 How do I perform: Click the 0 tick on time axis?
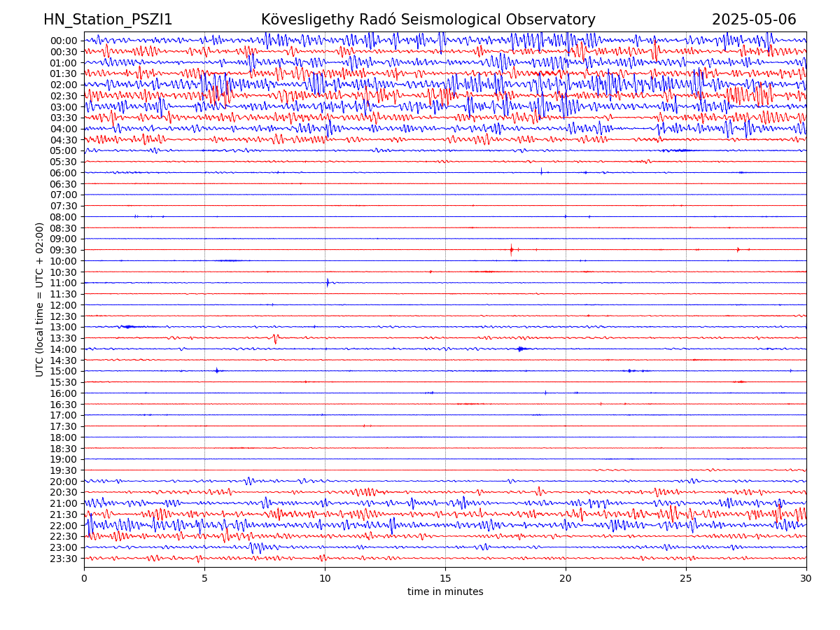coord(84,579)
